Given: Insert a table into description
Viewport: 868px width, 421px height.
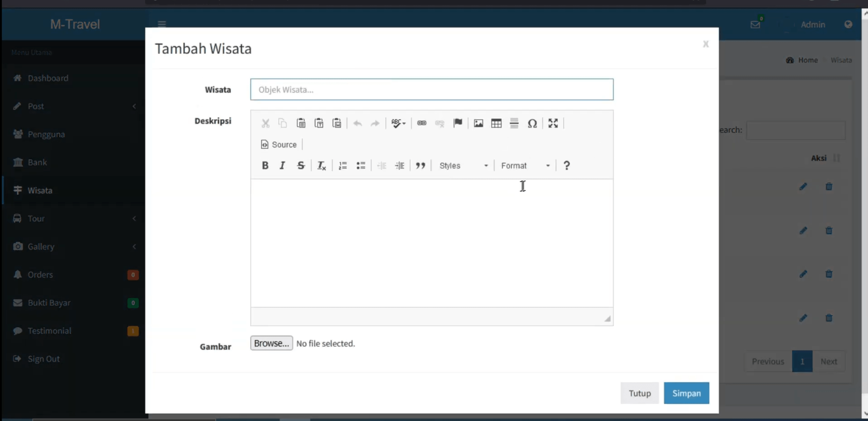Looking at the screenshot, I should point(496,123).
